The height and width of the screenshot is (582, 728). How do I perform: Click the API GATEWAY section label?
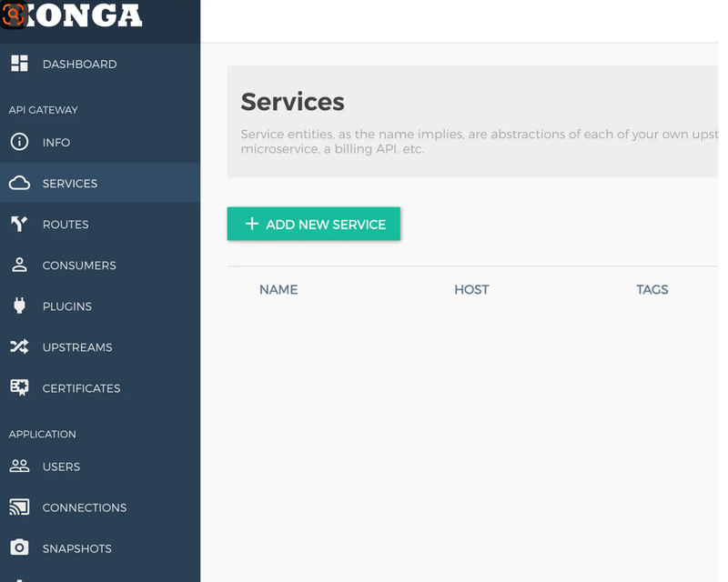point(43,110)
